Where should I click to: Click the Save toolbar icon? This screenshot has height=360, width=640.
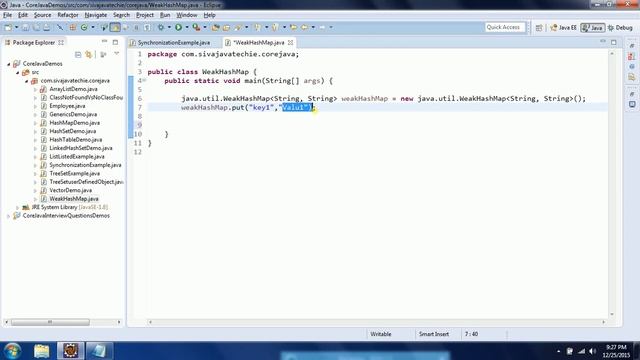[x=25, y=27]
